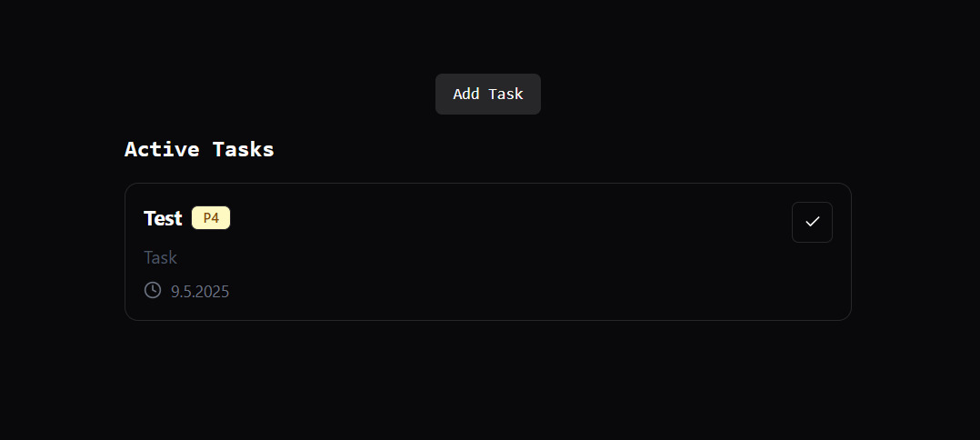Mark the Test task as complete
The height and width of the screenshot is (440, 980).
click(x=812, y=222)
